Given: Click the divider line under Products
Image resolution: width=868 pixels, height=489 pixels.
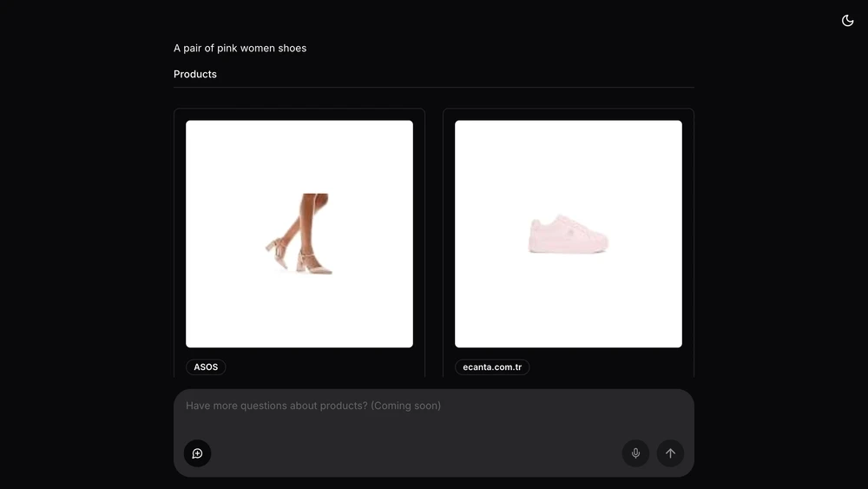Looking at the screenshot, I should (x=434, y=87).
